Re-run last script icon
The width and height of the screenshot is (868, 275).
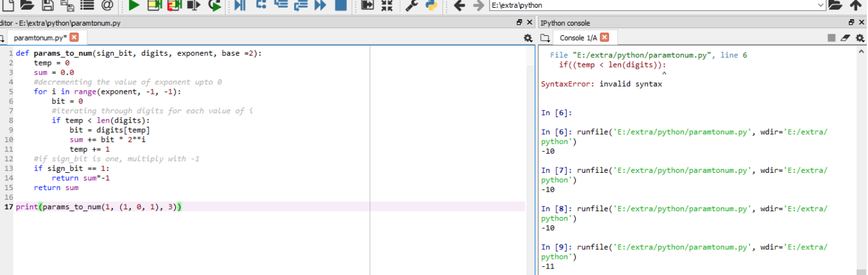point(215,5)
